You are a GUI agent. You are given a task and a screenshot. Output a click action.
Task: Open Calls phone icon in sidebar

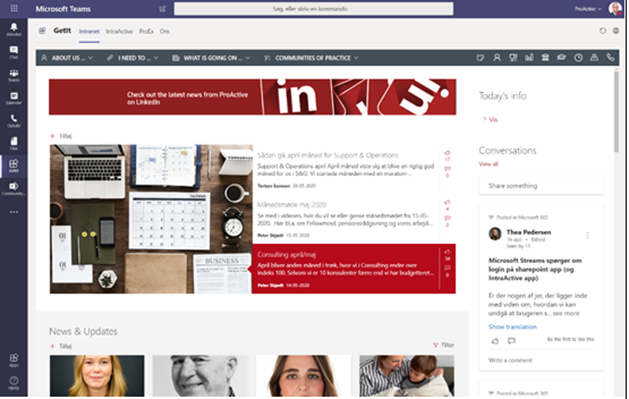tap(14, 121)
